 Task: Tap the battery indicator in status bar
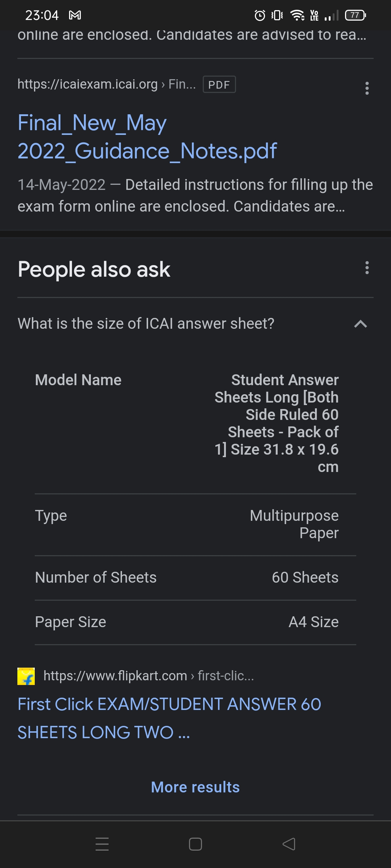355,15
